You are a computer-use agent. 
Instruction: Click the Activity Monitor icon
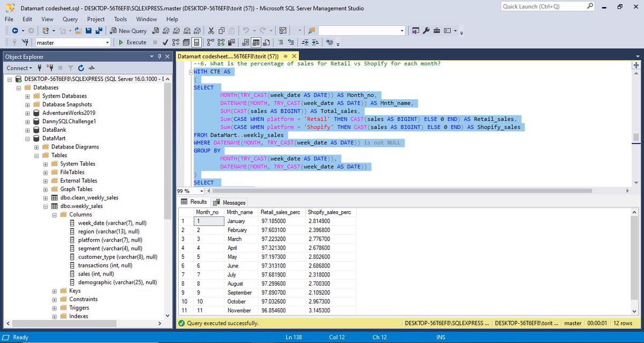[283, 31]
